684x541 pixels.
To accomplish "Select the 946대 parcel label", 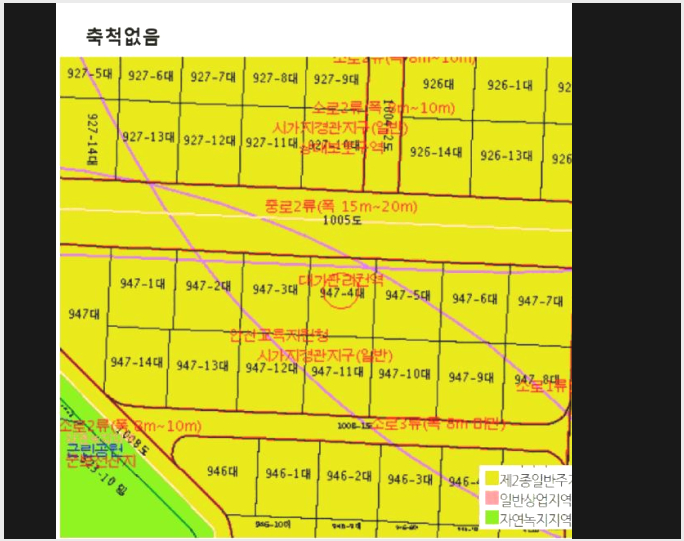I will [x=222, y=471].
